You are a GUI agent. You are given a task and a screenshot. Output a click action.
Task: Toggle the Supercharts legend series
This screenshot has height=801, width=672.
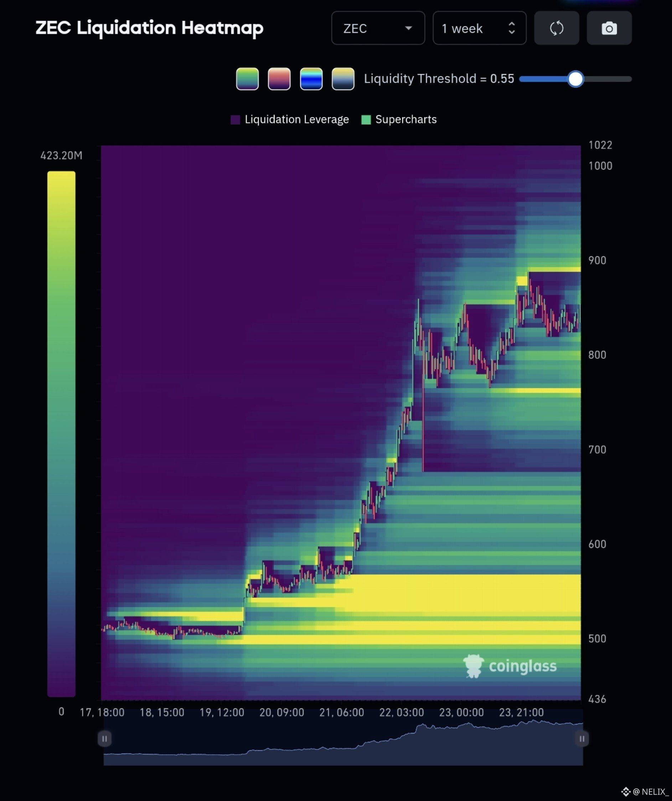tap(399, 119)
